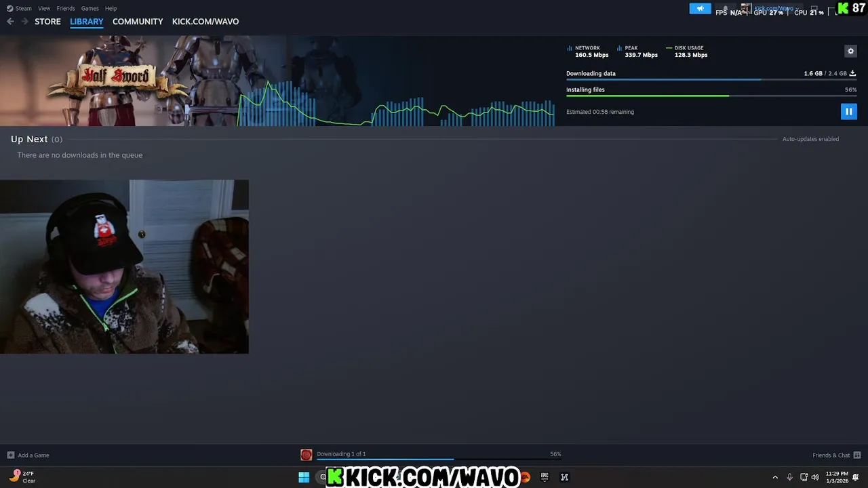Open download settings gear icon
This screenshot has height=488, width=868.
pos(850,51)
